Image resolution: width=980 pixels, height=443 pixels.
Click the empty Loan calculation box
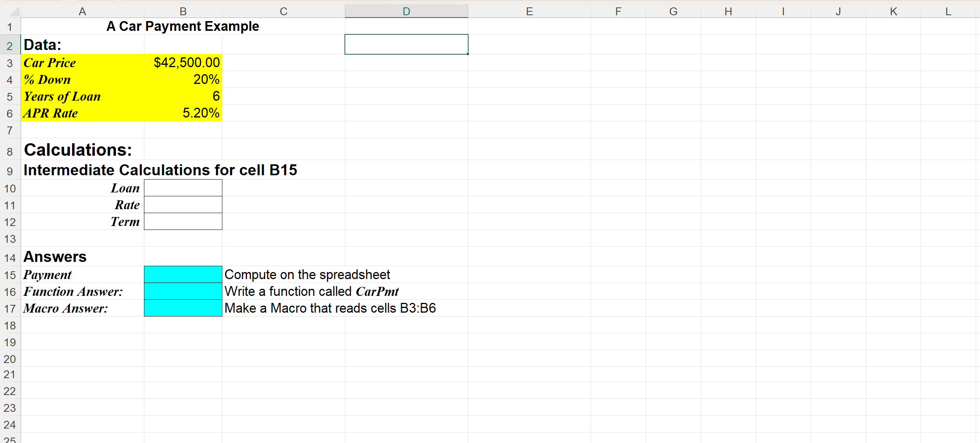183,188
